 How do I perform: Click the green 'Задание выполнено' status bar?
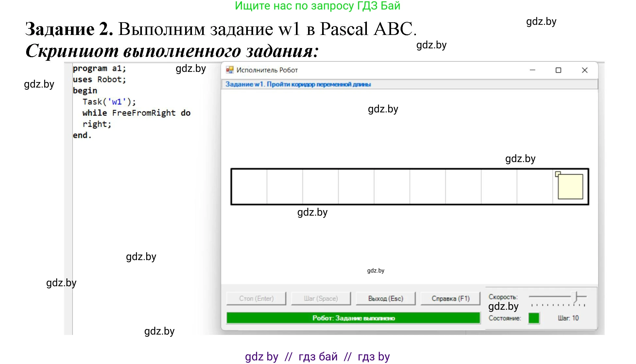(353, 318)
